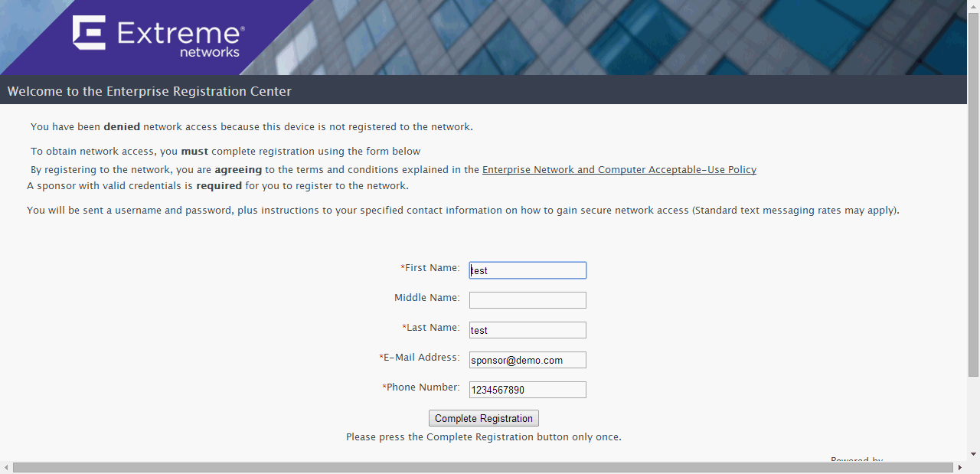The width and height of the screenshot is (980, 474).
Task: Click the Powered by text at bottom
Action: 857,460
